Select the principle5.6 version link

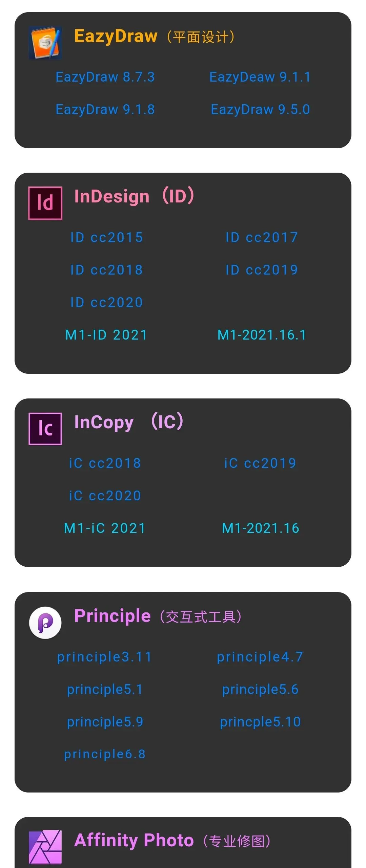pyautogui.click(x=260, y=690)
